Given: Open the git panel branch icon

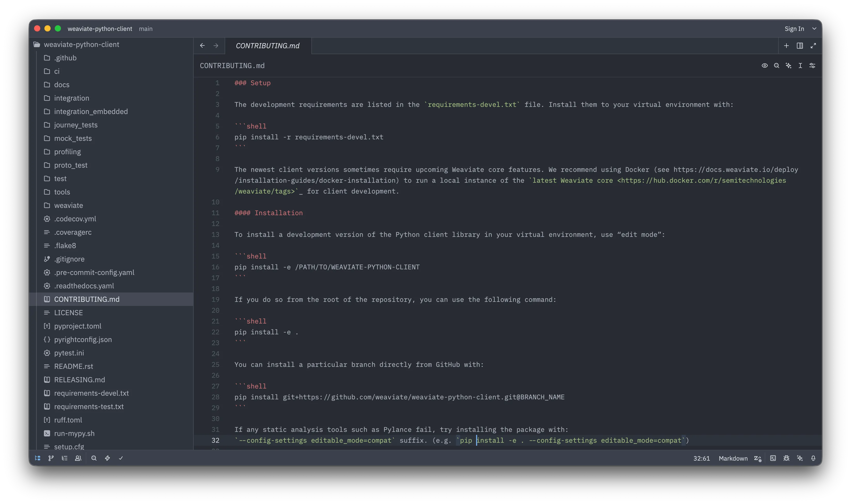Looking at the screenshot, I should [51, 458].
